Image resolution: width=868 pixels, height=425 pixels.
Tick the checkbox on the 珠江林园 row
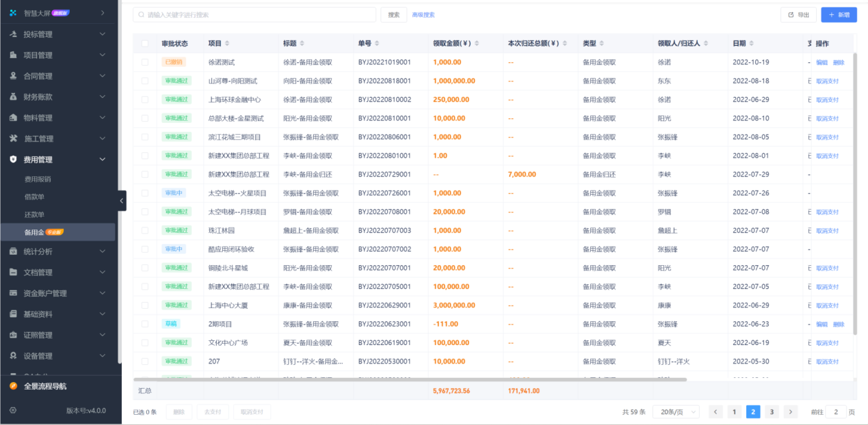point(145,230)
